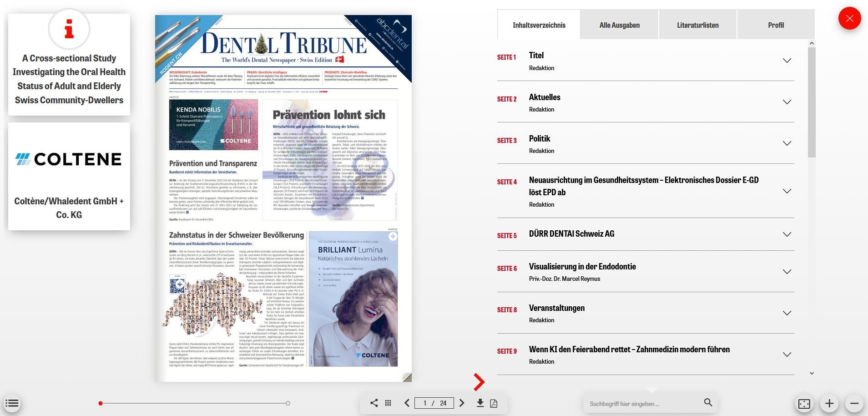Image resolution: width=868 pixels, height=416 pixels.
Task: Click the page progress slider track
Action: (x=194, y=403)
